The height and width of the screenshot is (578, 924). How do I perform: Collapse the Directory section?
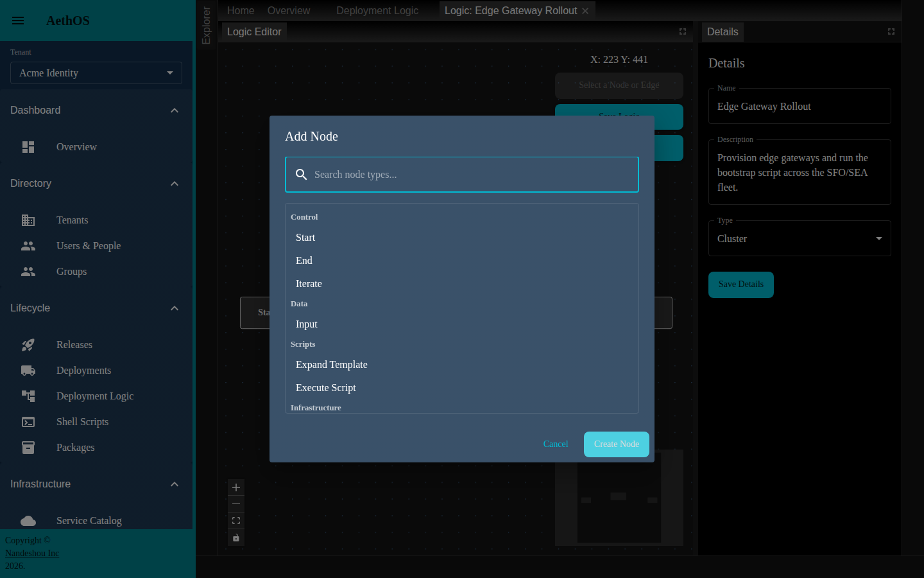(x=175, y=184)
